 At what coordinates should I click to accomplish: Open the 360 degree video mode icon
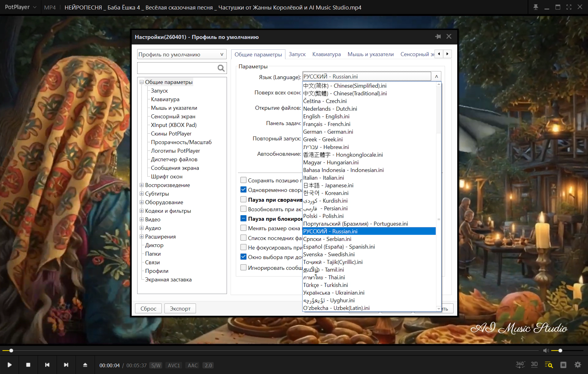click(520, 364)
